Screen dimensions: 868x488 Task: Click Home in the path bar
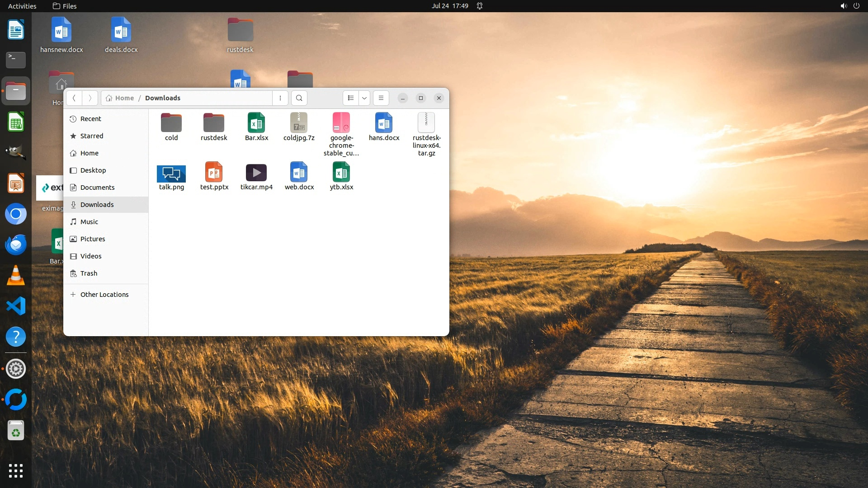124,98
